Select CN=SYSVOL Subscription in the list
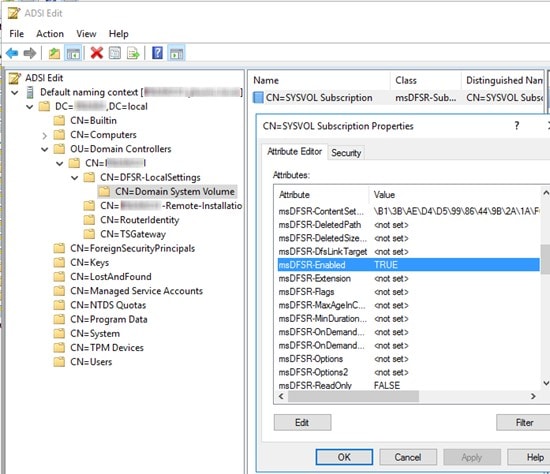This screenshot has height=474, width=550. click(319, 98)
